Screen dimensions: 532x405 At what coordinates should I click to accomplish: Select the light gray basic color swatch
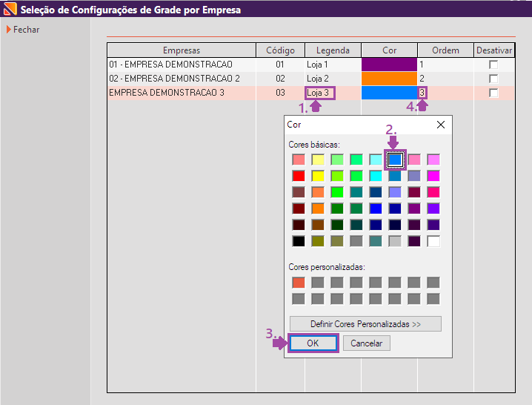pos(395,241)
